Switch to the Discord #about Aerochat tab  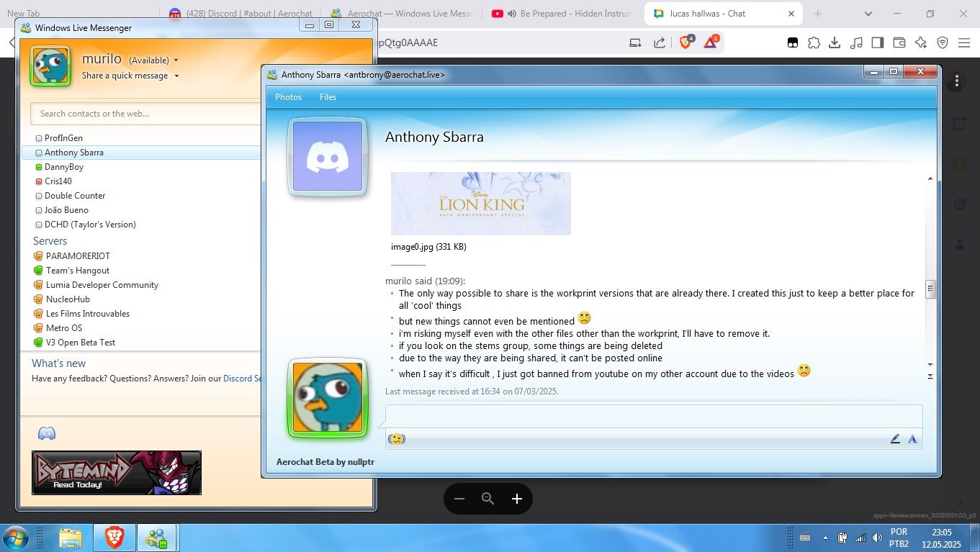point(241,14)
